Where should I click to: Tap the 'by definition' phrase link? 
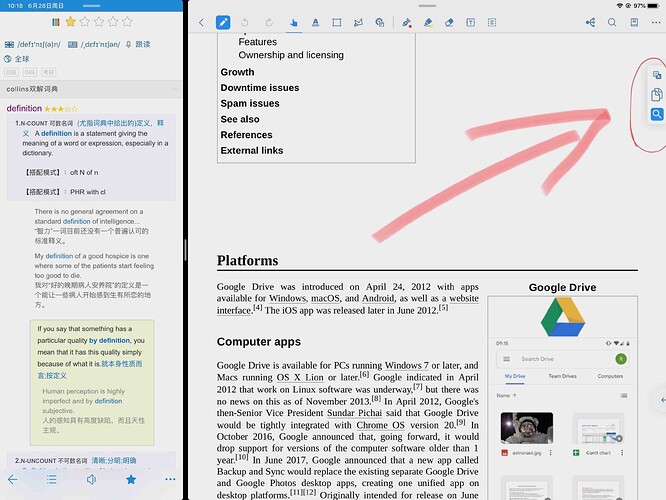coord(109,340)
